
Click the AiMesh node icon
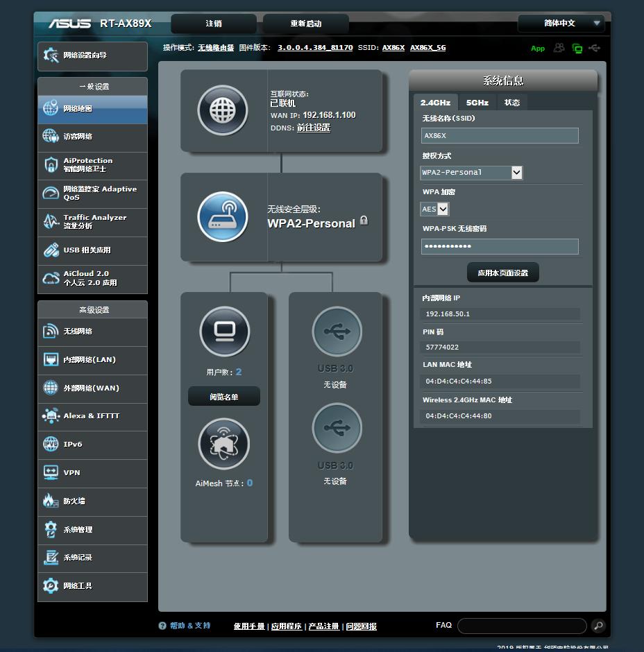tap(223, 445)
